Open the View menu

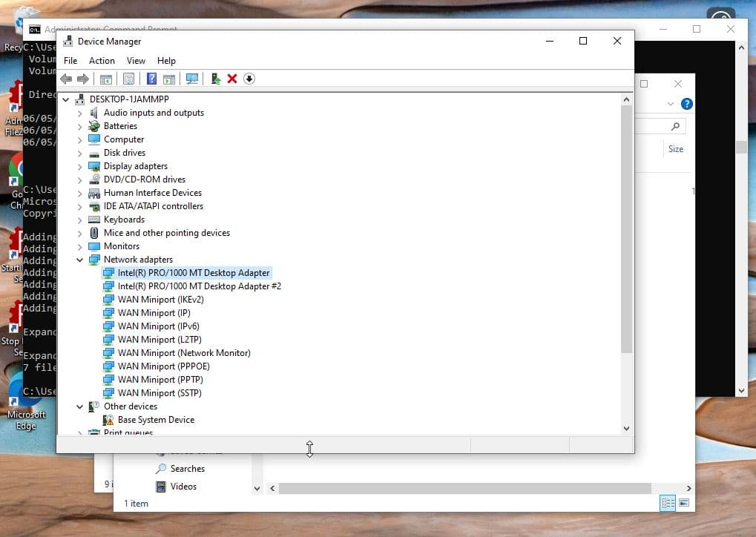136,61
